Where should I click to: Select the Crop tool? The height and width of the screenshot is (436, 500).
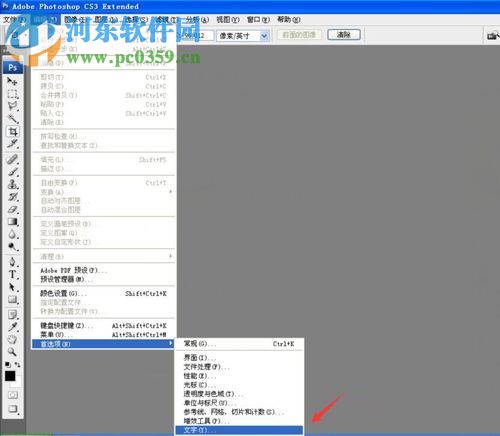[12, 131]
